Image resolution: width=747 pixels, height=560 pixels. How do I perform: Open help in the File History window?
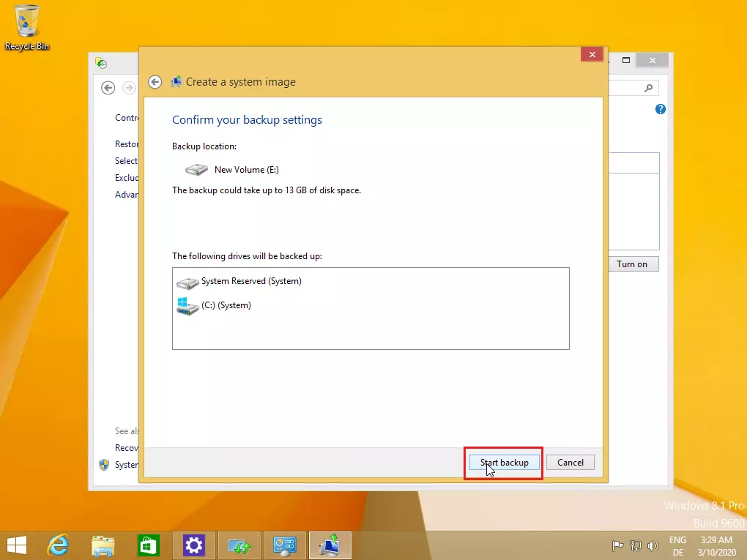coord(661,109)
